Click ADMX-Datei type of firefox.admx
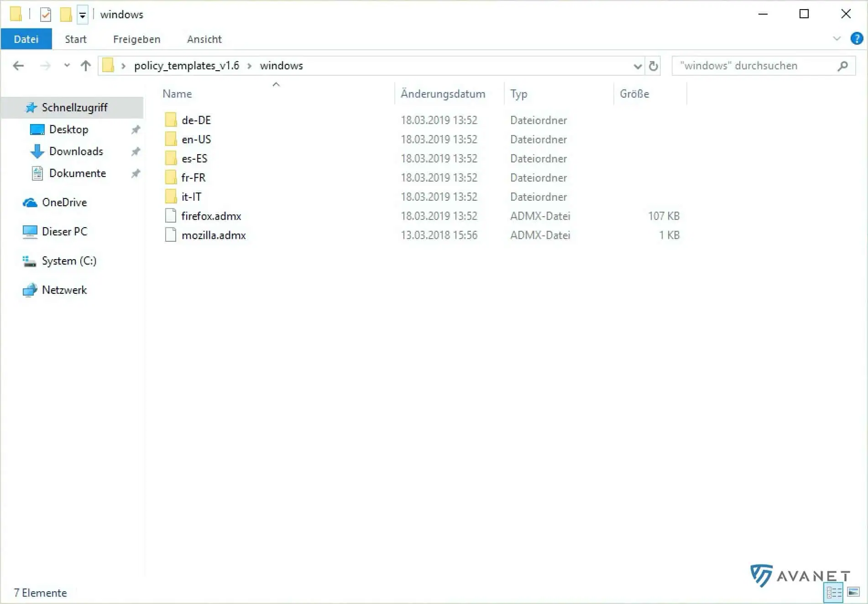 click(540, 216)
